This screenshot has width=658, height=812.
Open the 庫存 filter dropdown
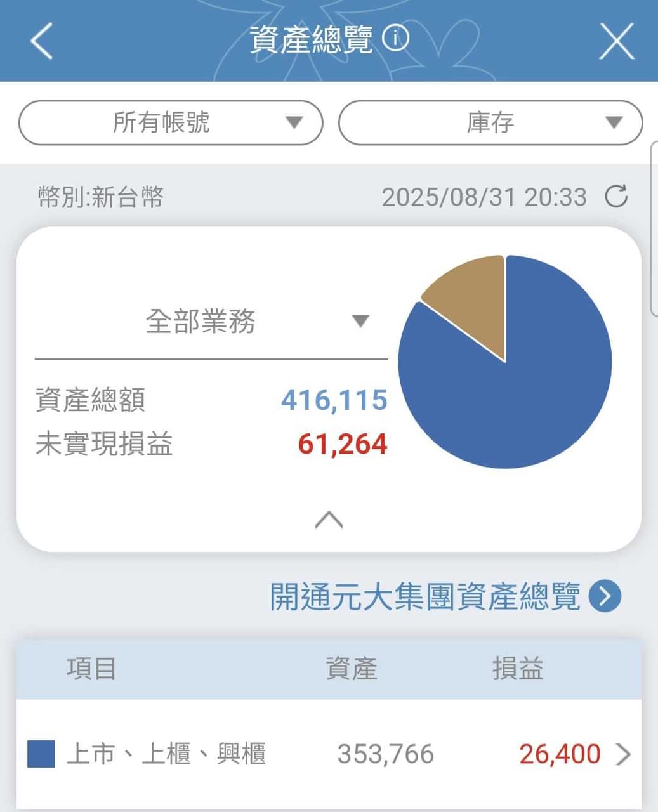coord(491,122)
